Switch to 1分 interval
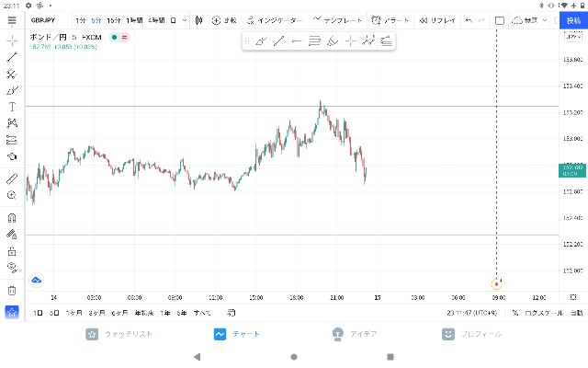Image resolution: width=588 pixels, height=368 pixels. pyautogui.click(x=81, y=20)
